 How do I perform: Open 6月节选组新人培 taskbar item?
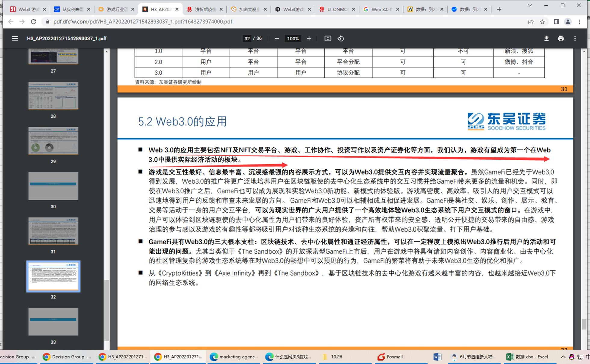point(474,357)
